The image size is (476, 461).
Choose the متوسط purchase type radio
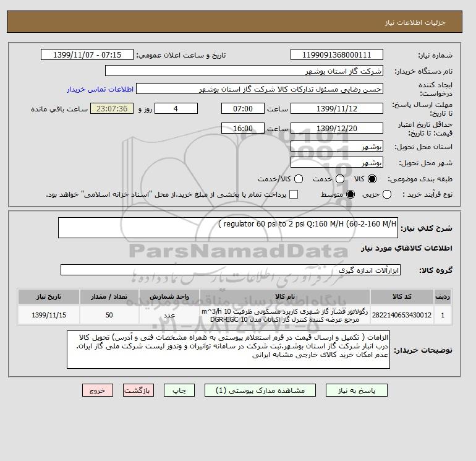pos(351,194)
